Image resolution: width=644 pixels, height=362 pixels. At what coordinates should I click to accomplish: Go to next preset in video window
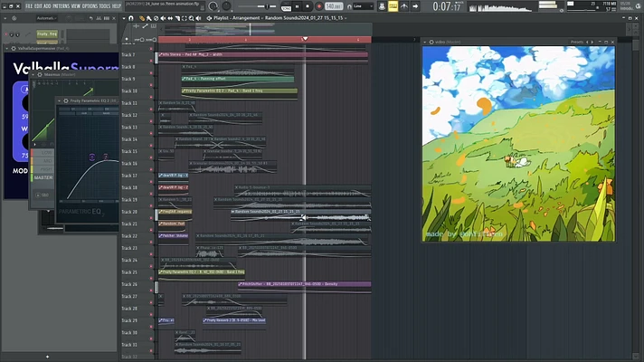pos(592,42)
